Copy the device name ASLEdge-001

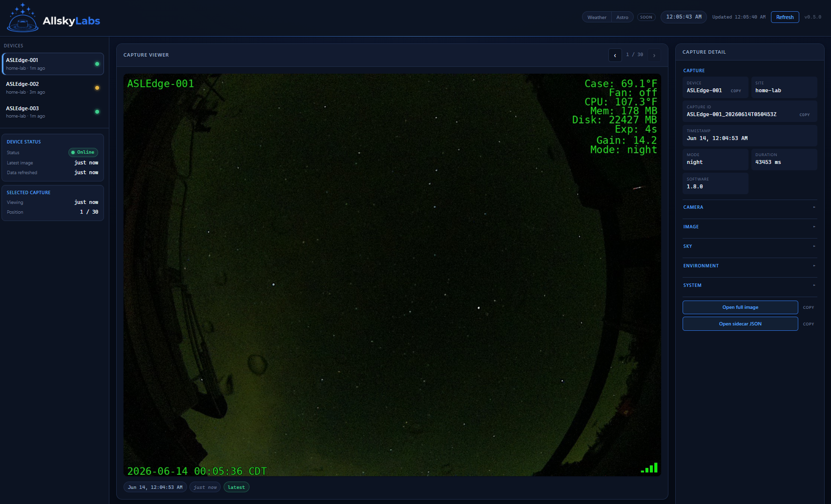tap(736, 91)
